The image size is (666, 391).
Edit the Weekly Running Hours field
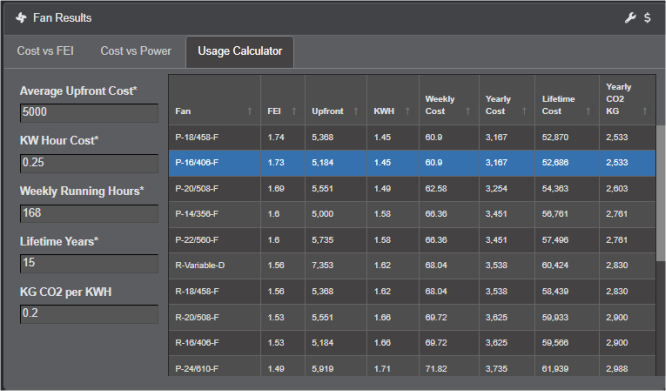[x=89, y=213]
